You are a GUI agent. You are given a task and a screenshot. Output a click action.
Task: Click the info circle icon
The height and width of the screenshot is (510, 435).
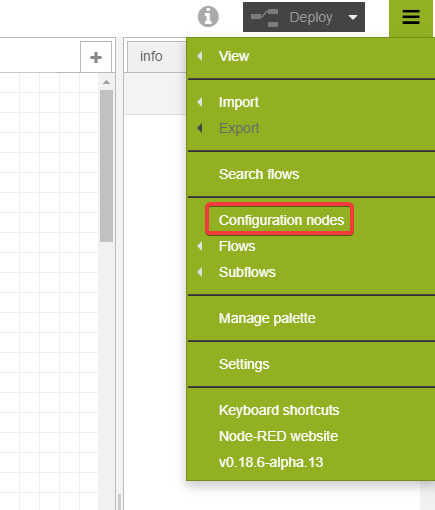click(208, 17)
